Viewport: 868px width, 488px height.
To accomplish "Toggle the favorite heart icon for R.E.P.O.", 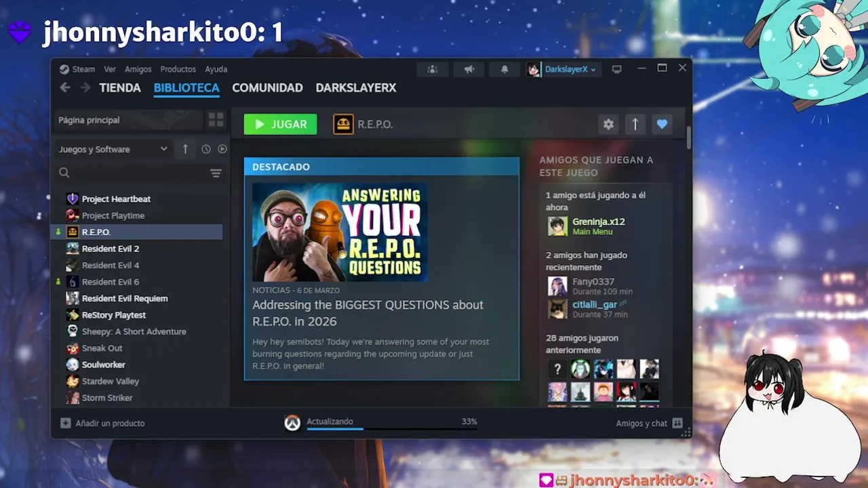I will 662,124.
